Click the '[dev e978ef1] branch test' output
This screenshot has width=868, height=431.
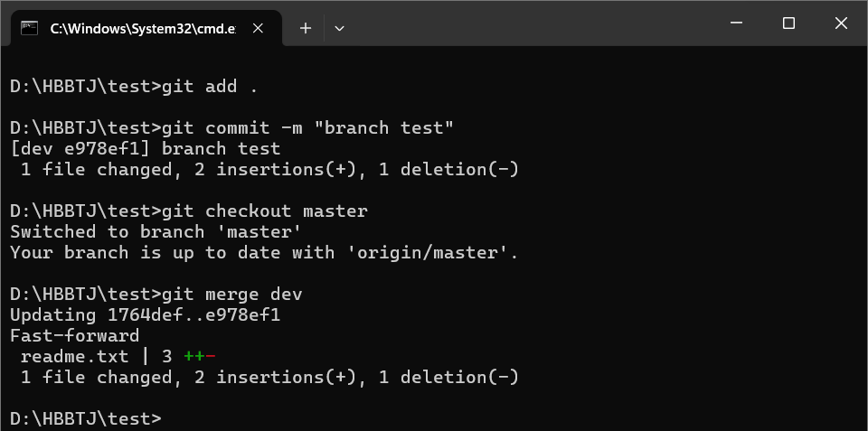point(145,149)
